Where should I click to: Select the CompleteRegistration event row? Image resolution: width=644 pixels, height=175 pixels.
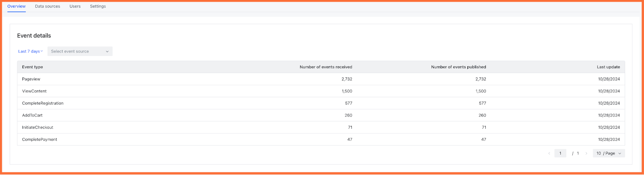[321, 103]
